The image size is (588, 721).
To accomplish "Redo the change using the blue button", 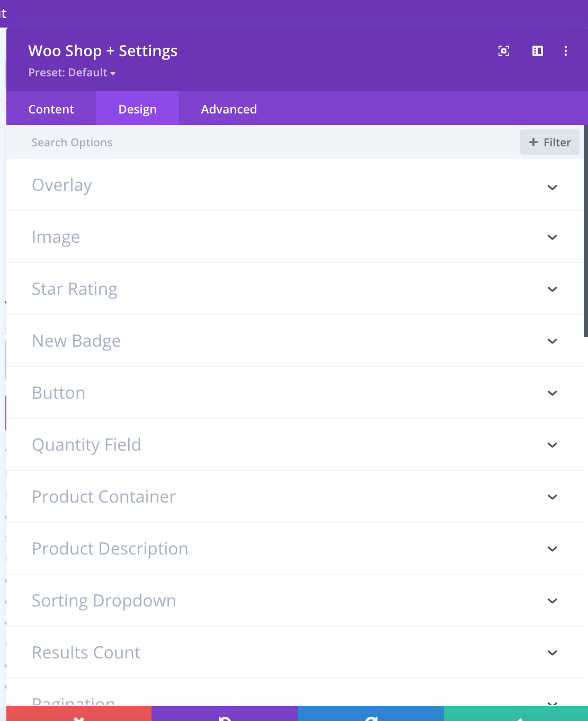I will pyautogui.click(x=371, y=714).
